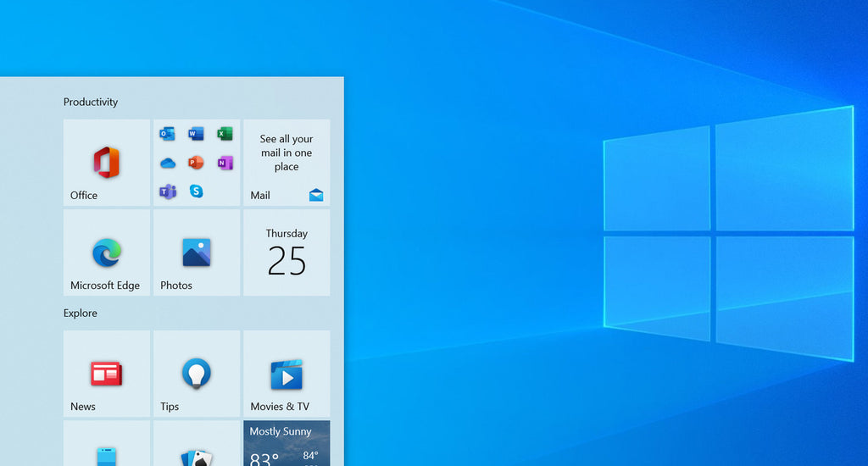
Task: Start Excel from the Office folder tile
Action: tap(225, 134)
